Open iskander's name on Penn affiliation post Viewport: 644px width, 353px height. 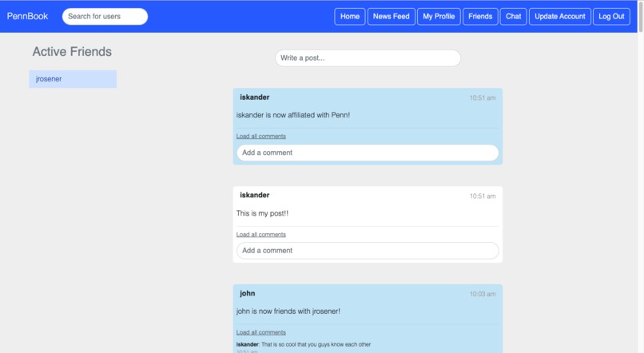coord(255,97)
